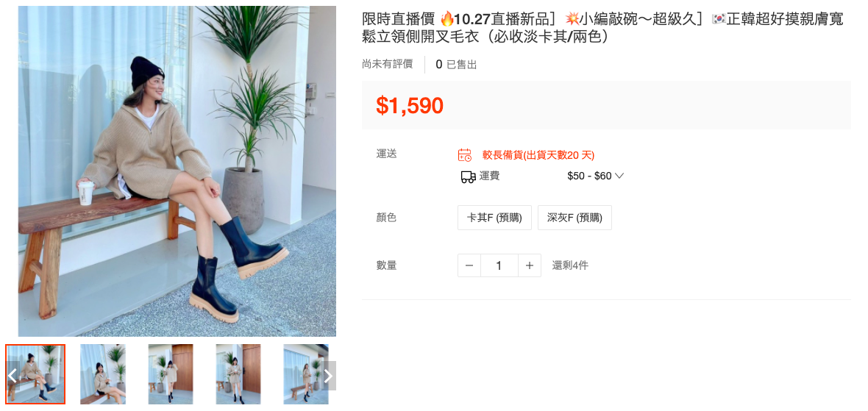Viewport: 868px width, 411px height.
Task: View the fourth product thumbnail
Action: tap(238, 374)
